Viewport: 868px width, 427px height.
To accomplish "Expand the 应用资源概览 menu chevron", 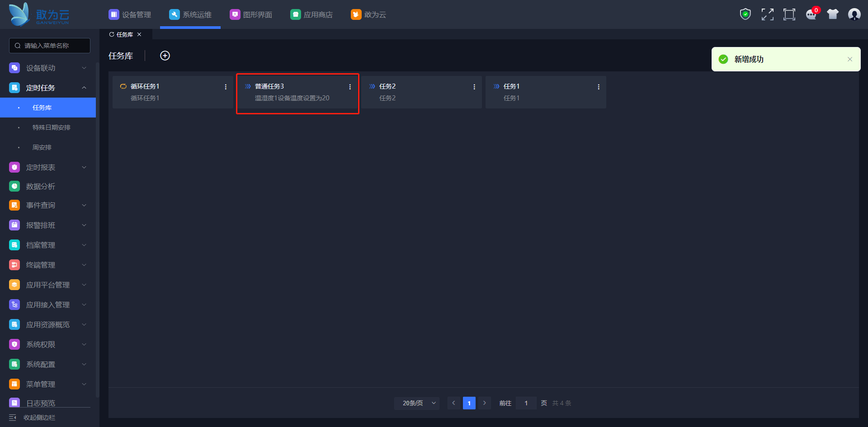I will (x=84, y=324).
